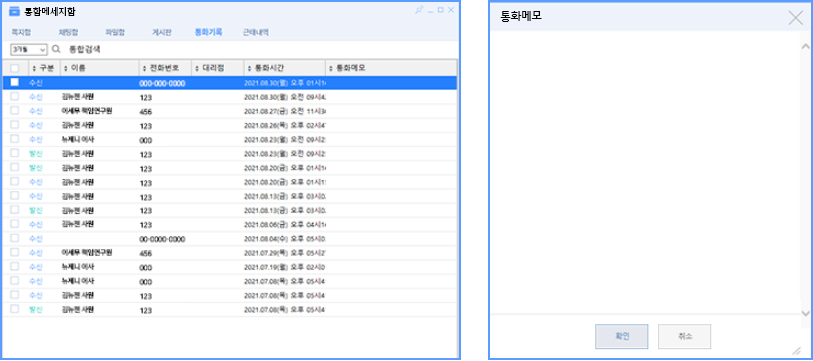Open the 근태내역 tab
This screenshot has height=361, width=813.
tap(256, 32)
